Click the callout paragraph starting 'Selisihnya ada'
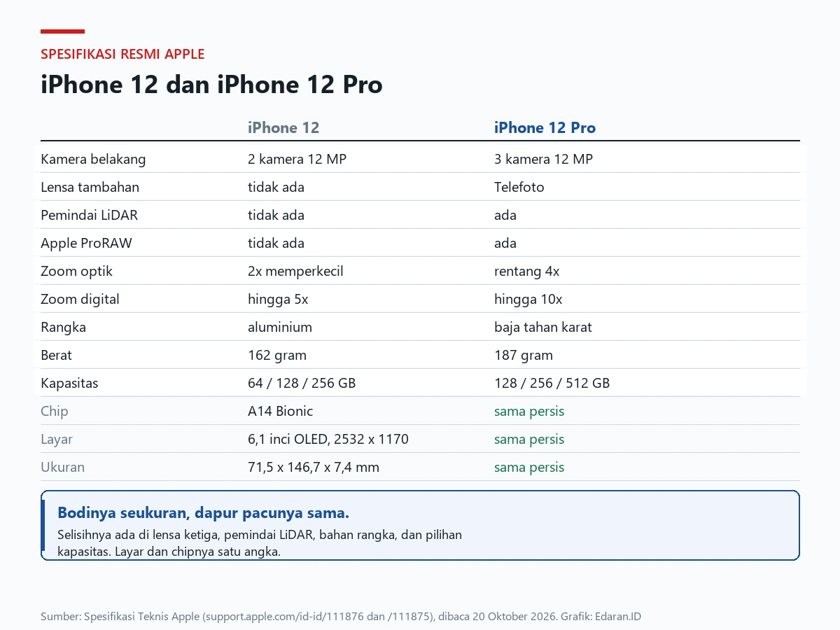840x630 pixels. coord(260,543)
